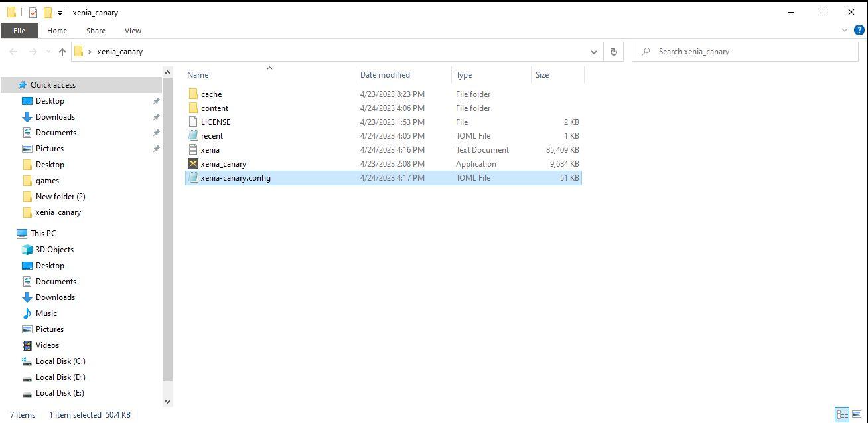Click the Refresh button beside address bar
Image resolution: width=868 pixels, height=423 pixels.
pyautogui.click(x=613, y=52)
